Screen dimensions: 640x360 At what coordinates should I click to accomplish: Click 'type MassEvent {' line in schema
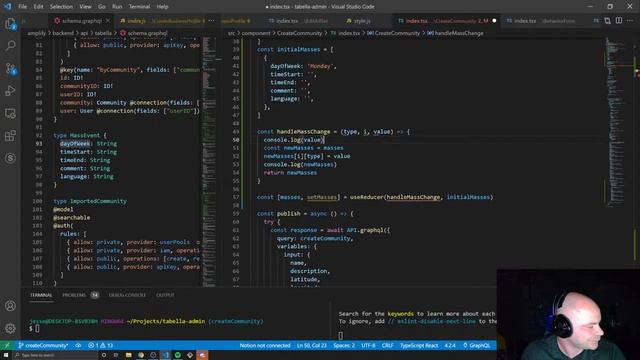[x=80, y=135]
